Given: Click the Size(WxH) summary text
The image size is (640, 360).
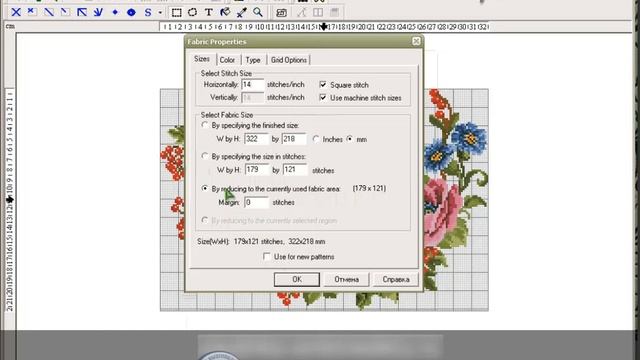Looking at the screenshot, I should click(261, 242).
